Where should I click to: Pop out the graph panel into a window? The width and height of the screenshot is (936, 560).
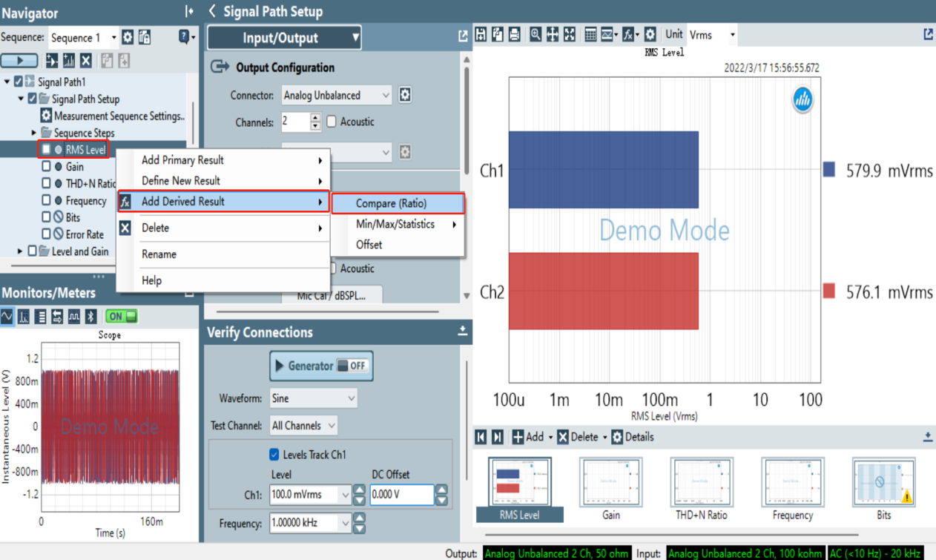[928, 34]
